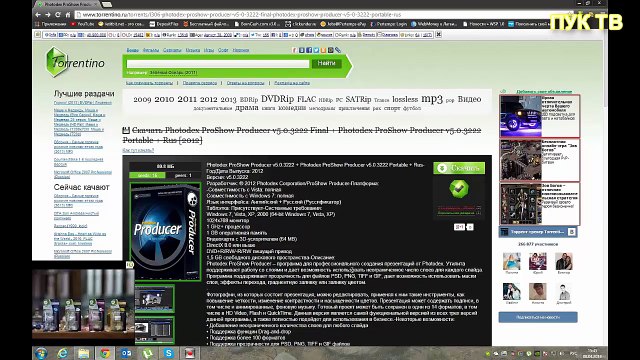Viewport: 640px width, 360px height.
Task: Close the SEO toolbar with the X
Action: pyautogui.click(x=438, y=35)
